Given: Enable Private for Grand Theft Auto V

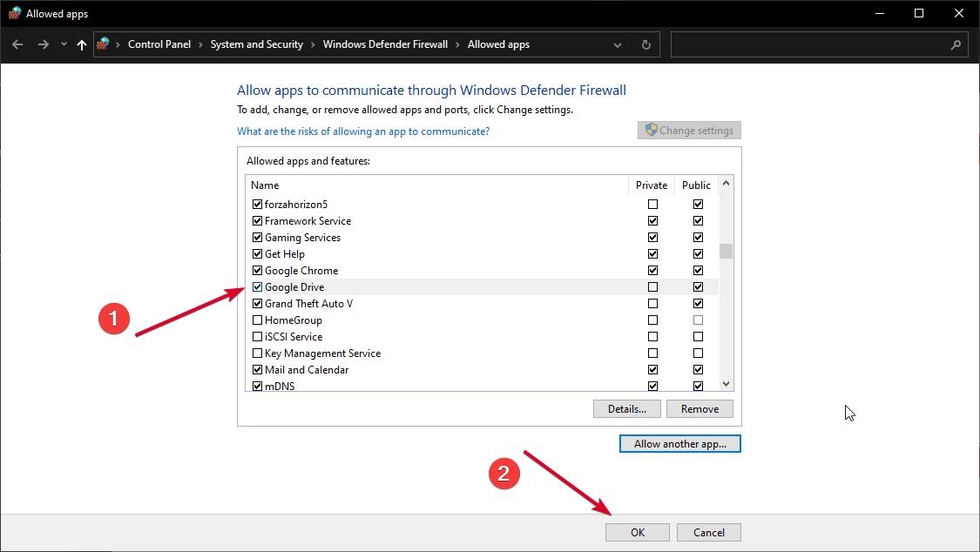Looking at the screenshot, I should (652, 304).
